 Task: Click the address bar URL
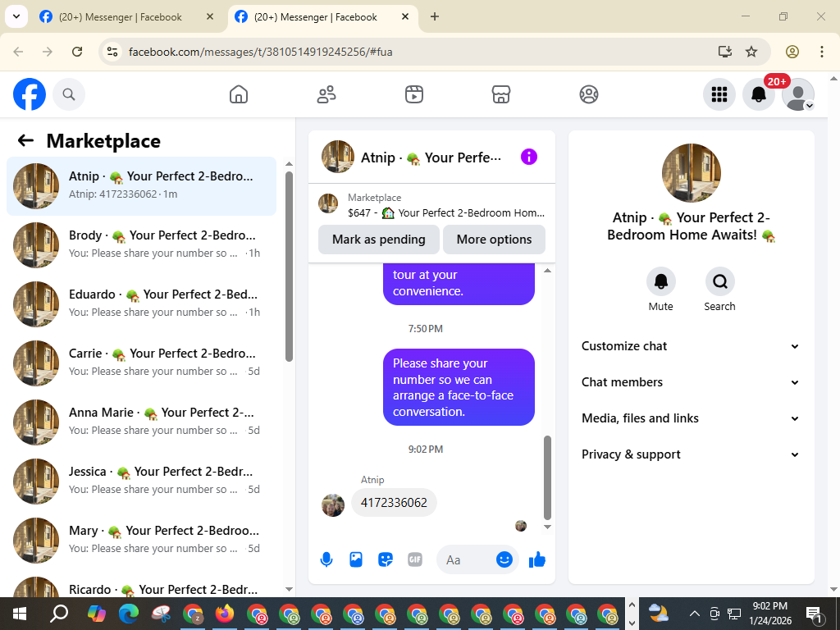260,52
